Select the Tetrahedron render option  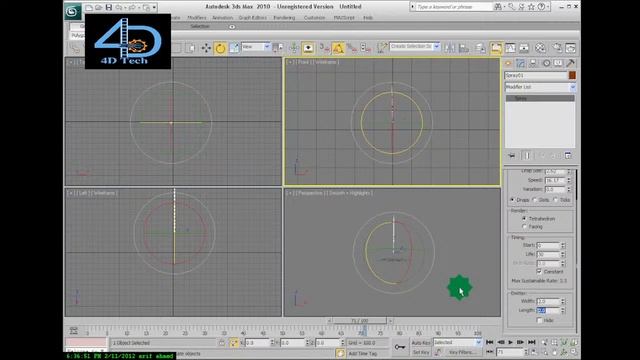click(x=524, y=219)
